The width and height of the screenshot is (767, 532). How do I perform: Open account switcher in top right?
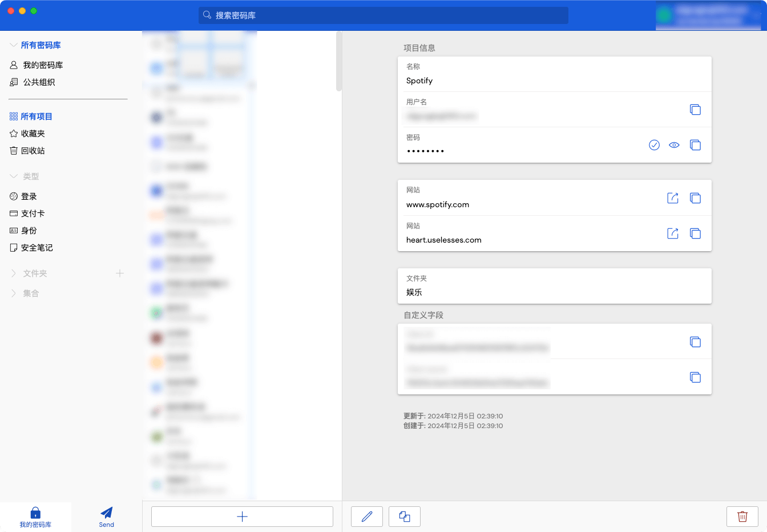click(x=708, y=15)
